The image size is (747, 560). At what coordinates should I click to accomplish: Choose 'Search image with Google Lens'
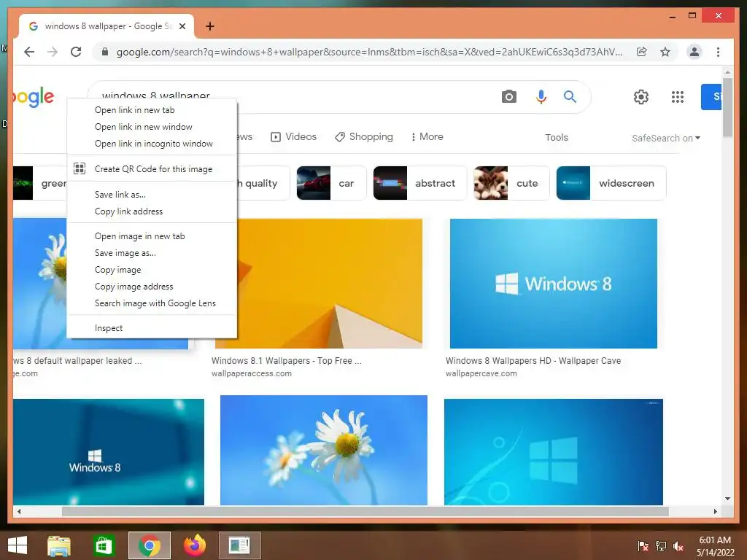[x=152, y=303]
